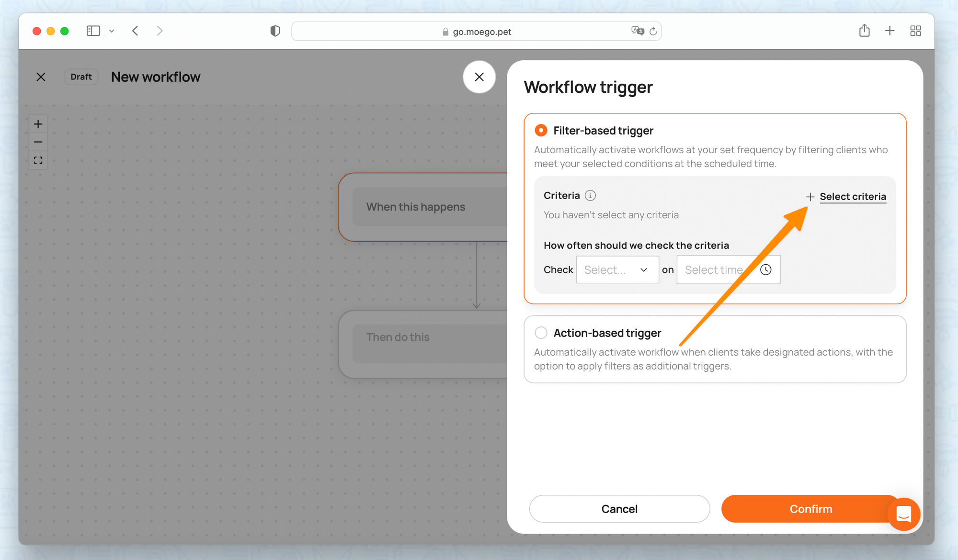Open the Safari share icon
This screenshot has width=958, height=560.
864,31
